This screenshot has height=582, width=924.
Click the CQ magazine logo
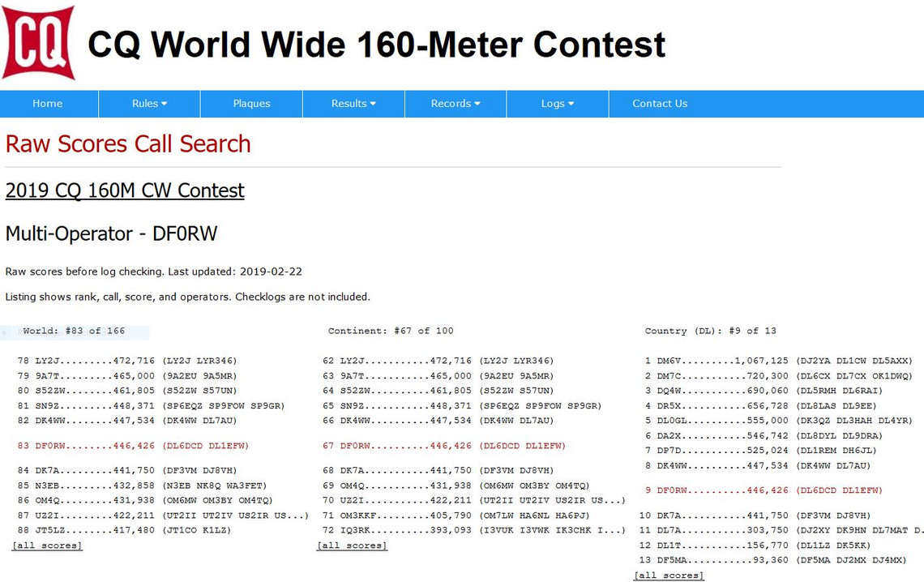(x=39, y=42)
